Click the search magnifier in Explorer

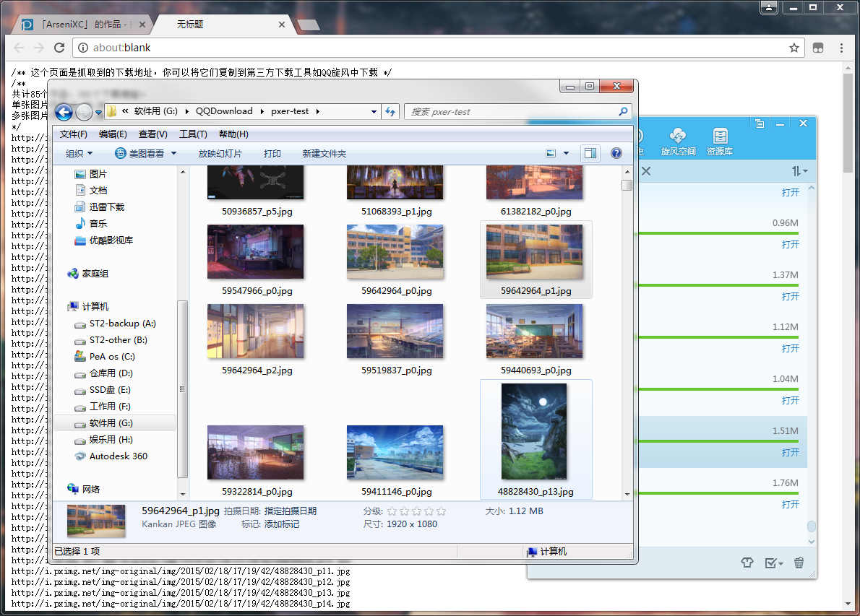[623, 112]
